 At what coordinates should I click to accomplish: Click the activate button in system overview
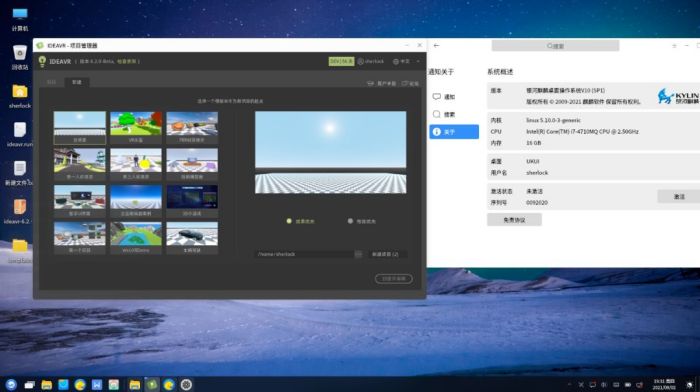coord(679,196)
